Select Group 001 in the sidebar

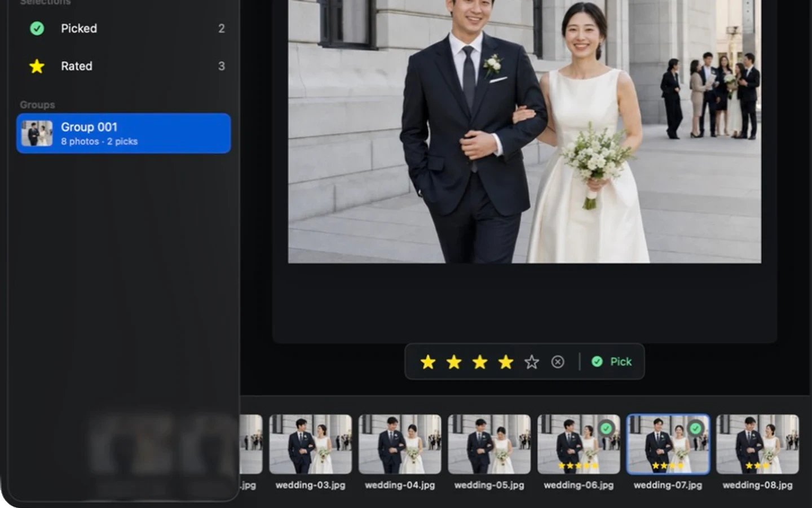[x=123, y=133]
